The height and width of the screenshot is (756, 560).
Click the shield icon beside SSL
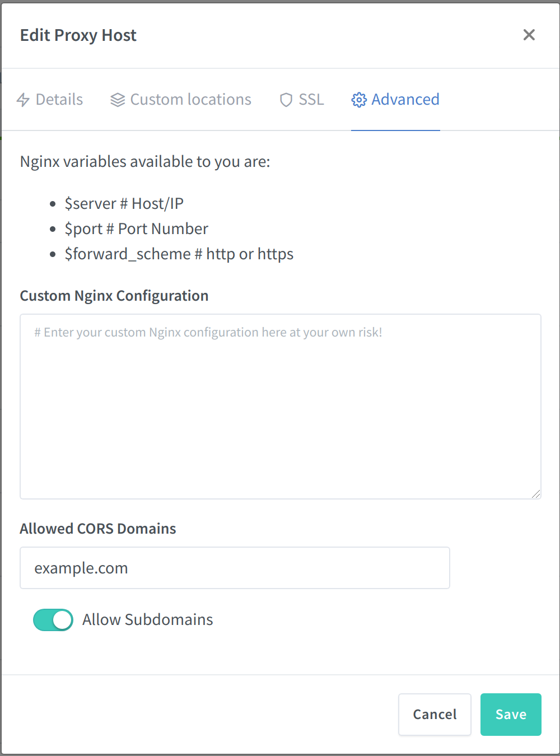click(x=286, y=100)
